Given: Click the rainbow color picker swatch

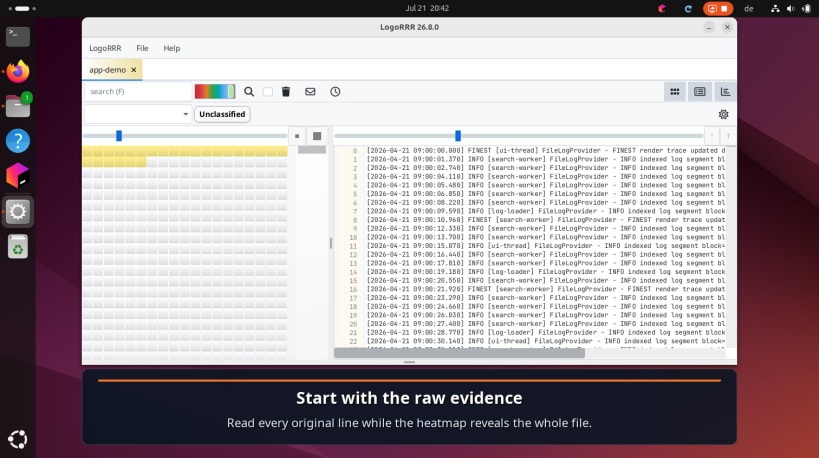Looking at the screenshot, I should tap(215, 92).
